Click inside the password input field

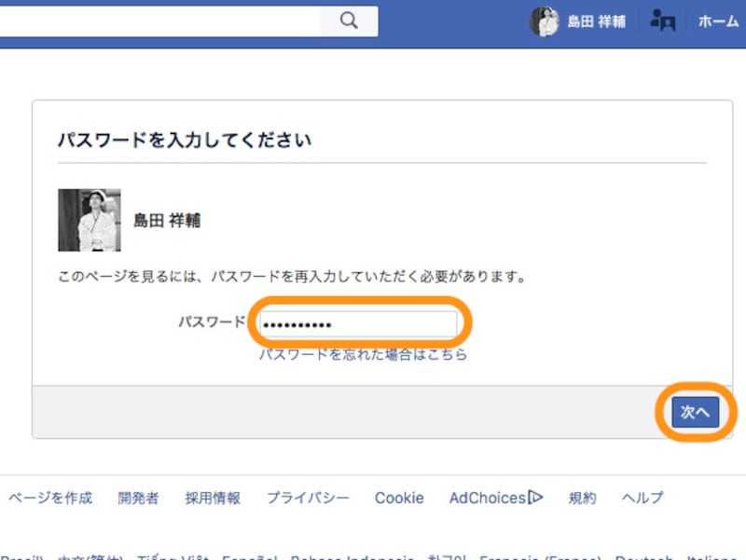coord(359,322)
